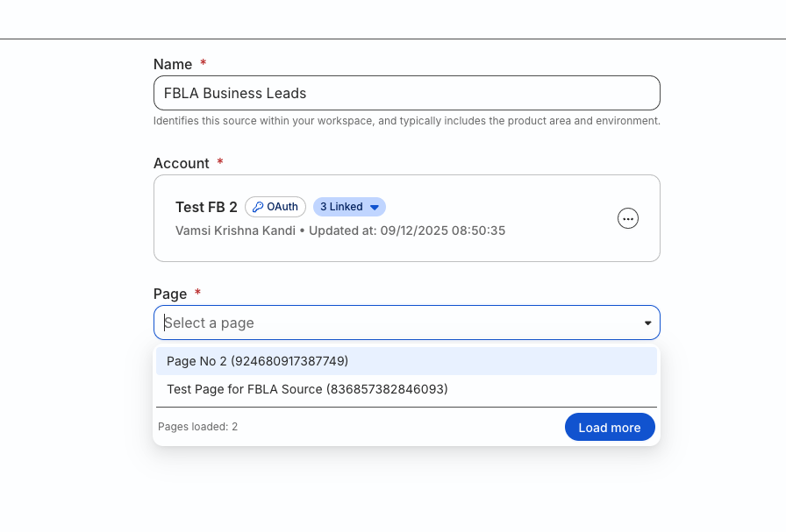This screenshot has height=532, width=786.
Task: Click the Name field label
Action: tap(173, 64)
